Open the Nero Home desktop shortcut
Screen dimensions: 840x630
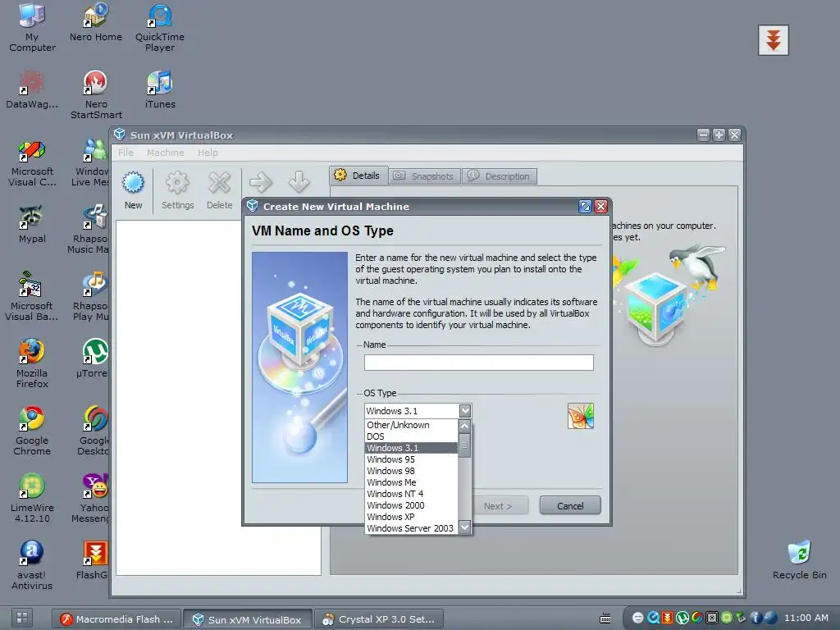pos(96,22)
